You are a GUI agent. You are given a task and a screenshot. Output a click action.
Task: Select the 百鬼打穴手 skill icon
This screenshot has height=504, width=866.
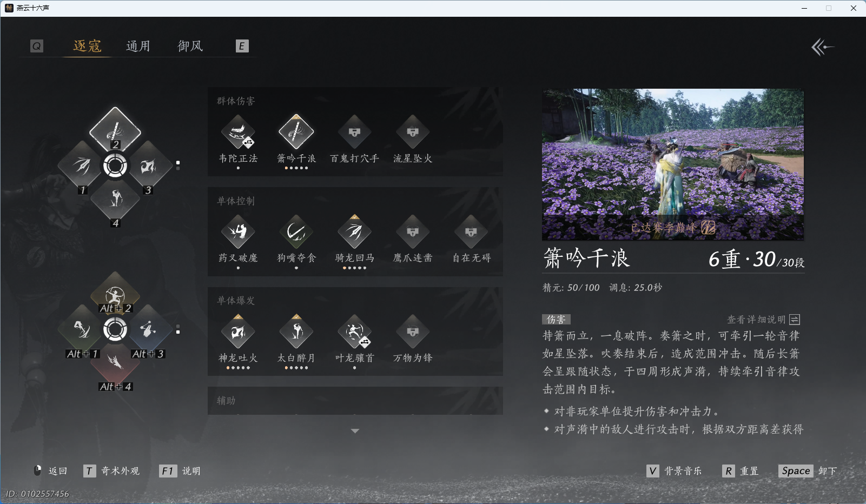(x=354, y=131)
